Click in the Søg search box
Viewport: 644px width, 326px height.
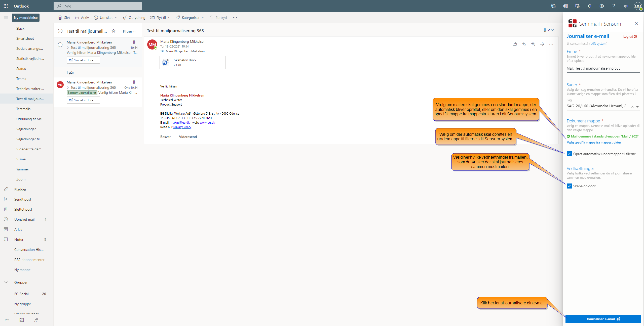pos(98,6)
